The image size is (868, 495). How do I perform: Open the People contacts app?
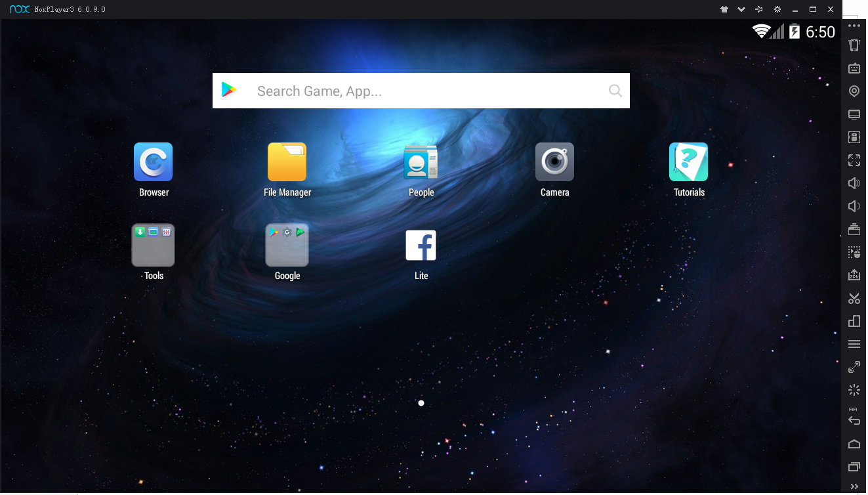(421, 162)
